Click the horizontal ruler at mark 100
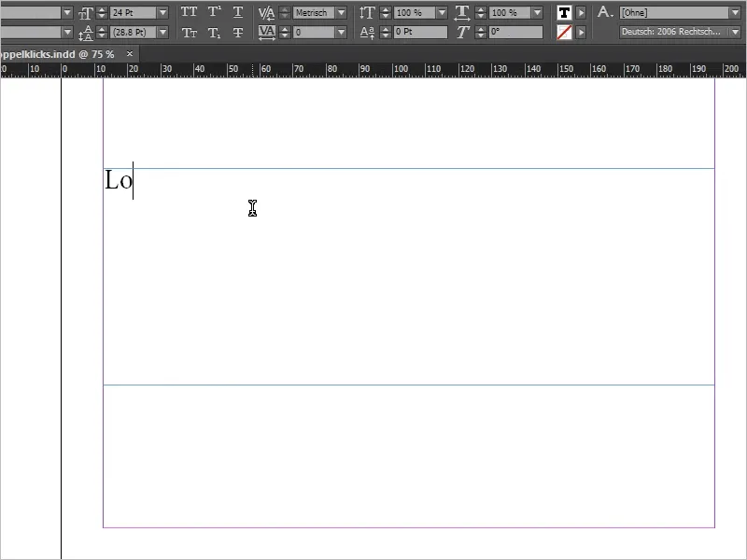This screenshot has width=747, height=560. click(x=401, y=69)
